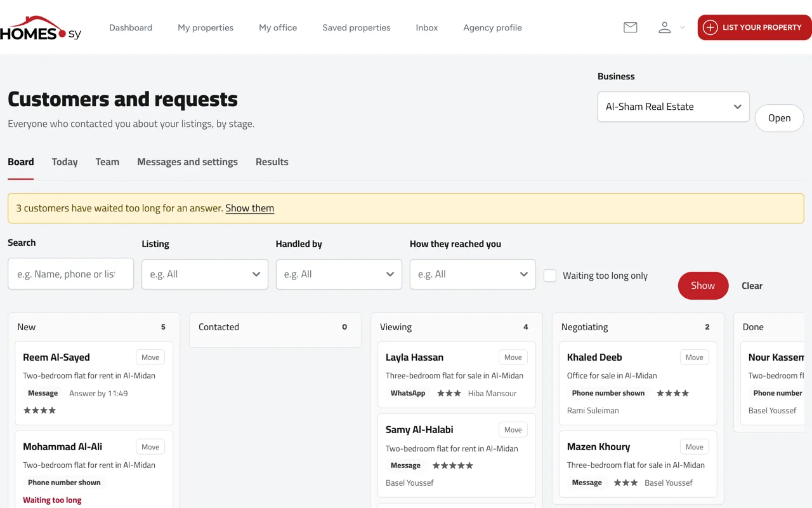Click the red Show button
This screenshot has width=812, height=508.
703,286
